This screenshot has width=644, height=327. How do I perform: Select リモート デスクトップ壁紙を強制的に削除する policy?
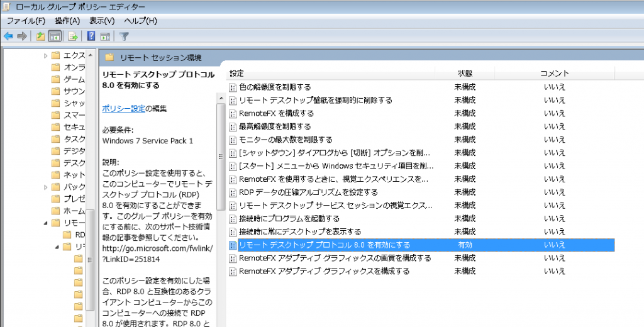point(316,100)
